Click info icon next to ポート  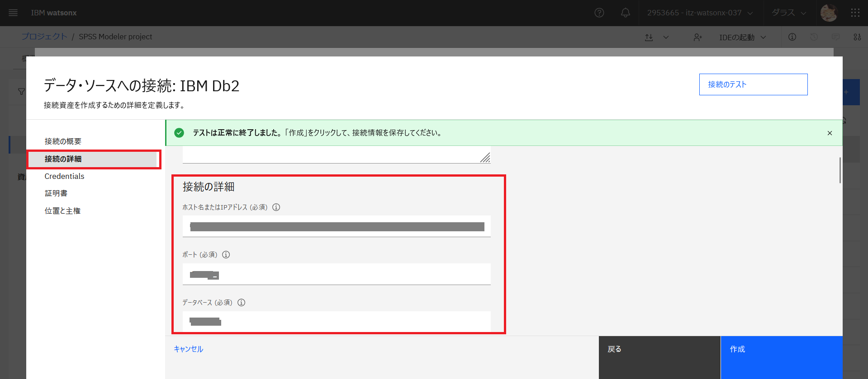pos(226,255)
